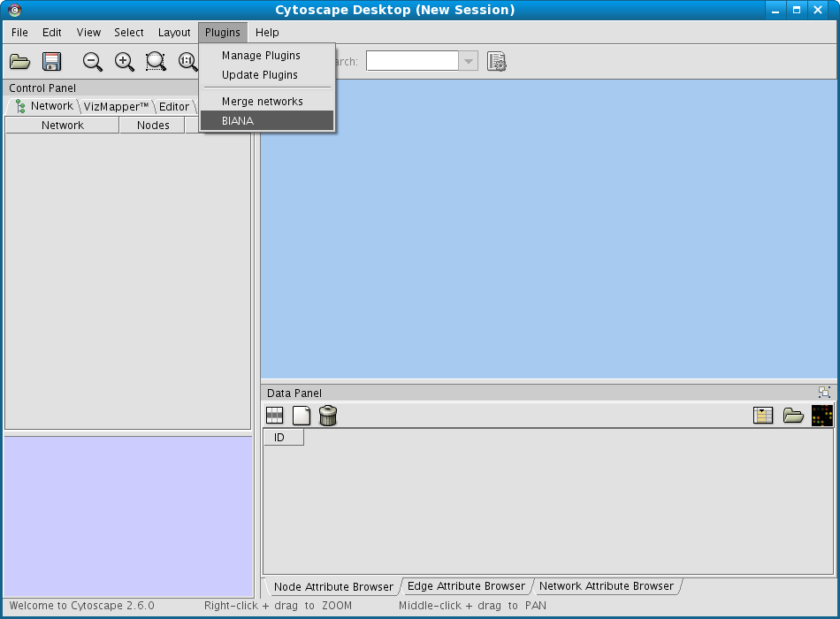Click the Zoom In magnifier icon
Viewport: 840px width, 619px height.
(x=125, y=62)
